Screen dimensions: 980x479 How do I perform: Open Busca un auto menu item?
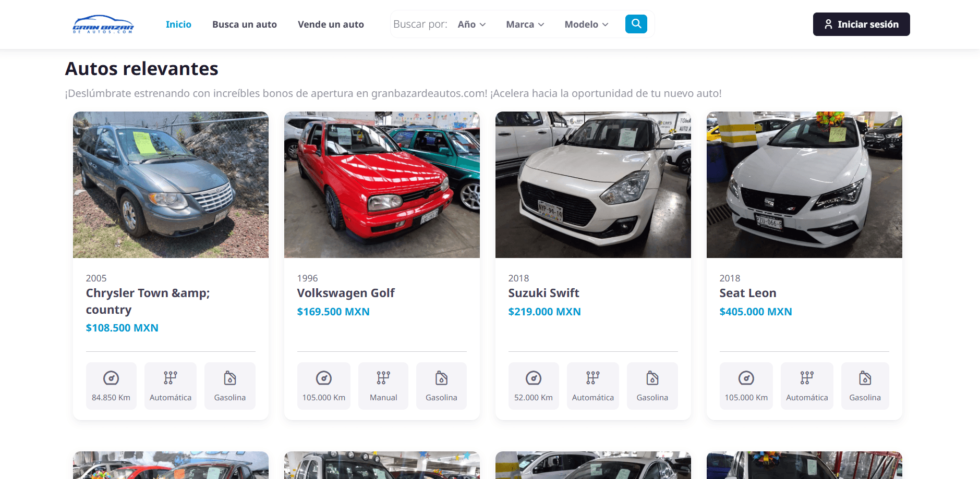coord(245,24)
